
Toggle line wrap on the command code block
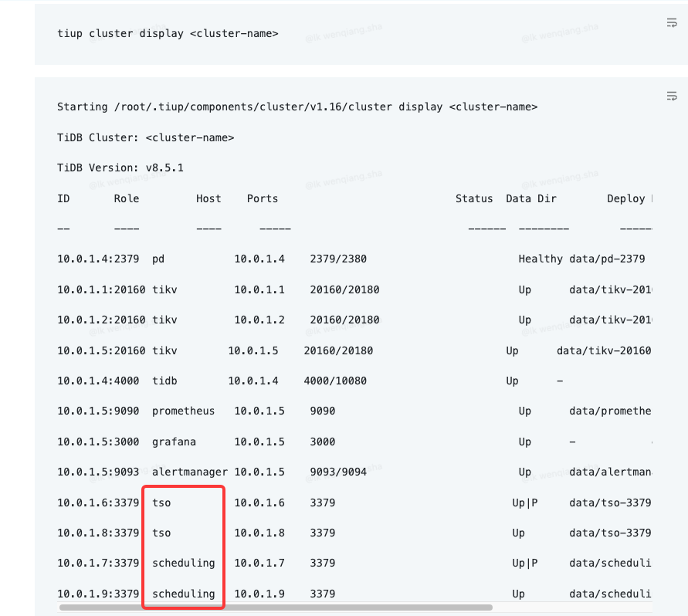coord(671,23)
